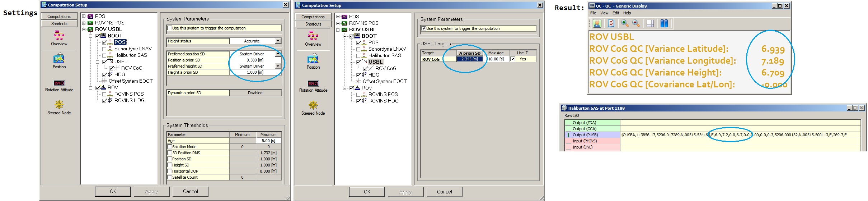The image size is (868, 201).
Task: Toggle ROVINS POS checkbox in right window tree
Action: click(358, 95)
